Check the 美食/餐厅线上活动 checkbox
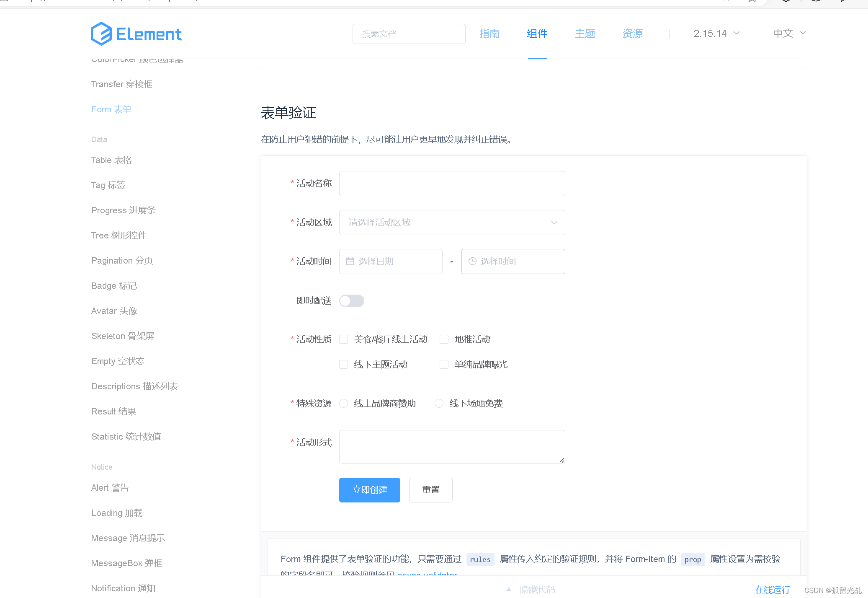This screenshot has width=868, height=598. 344,339
